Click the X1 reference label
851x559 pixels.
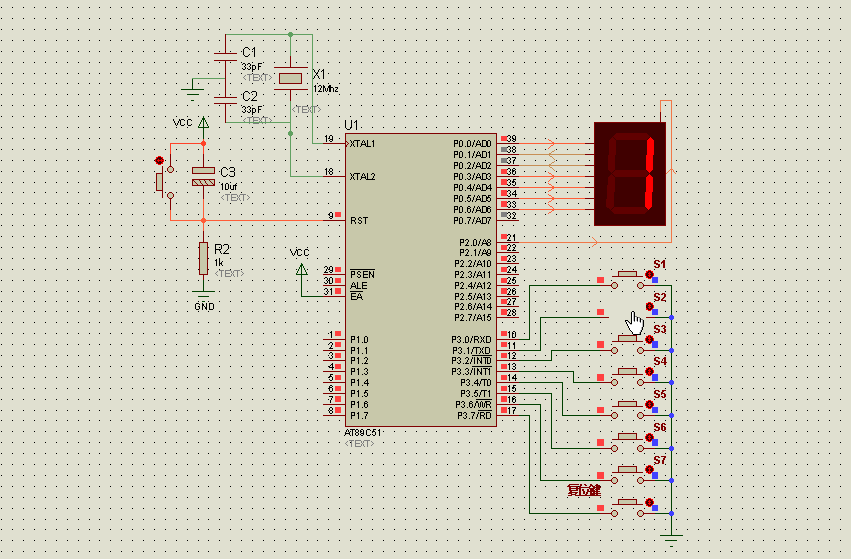coord(319,74)
